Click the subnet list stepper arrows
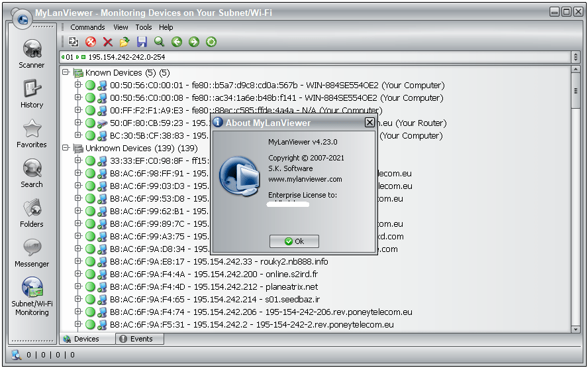Image resolution: width=588 pixels, height=368 pixels. [x=575, y=57]
